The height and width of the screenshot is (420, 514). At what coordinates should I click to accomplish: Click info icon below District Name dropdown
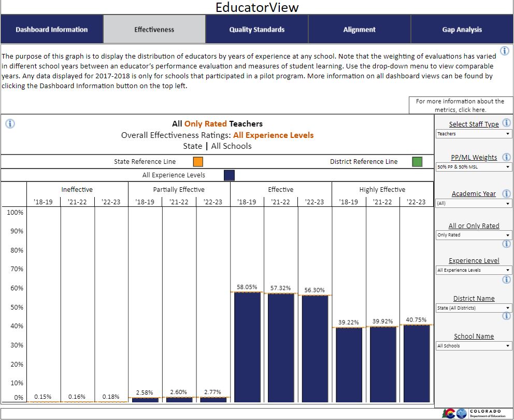point(506,316)
